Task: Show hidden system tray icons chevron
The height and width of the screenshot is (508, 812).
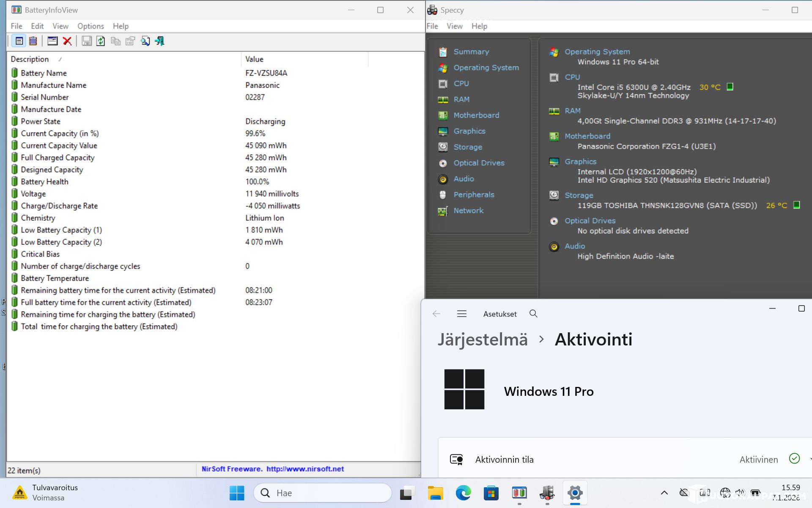Action: click(x=664, y=493)
